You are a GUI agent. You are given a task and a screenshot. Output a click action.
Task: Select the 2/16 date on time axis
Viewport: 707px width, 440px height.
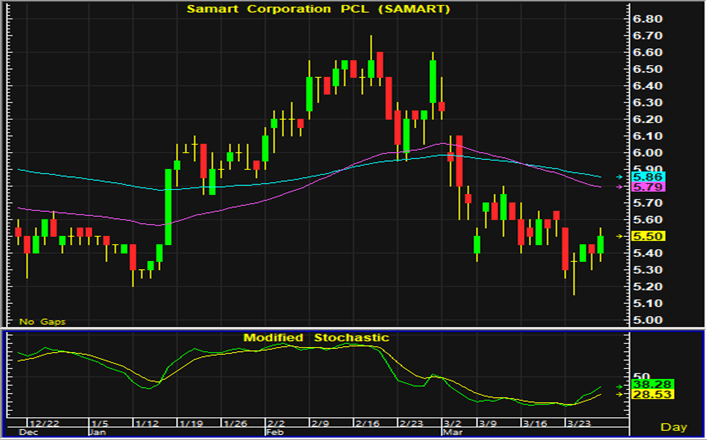368,422
